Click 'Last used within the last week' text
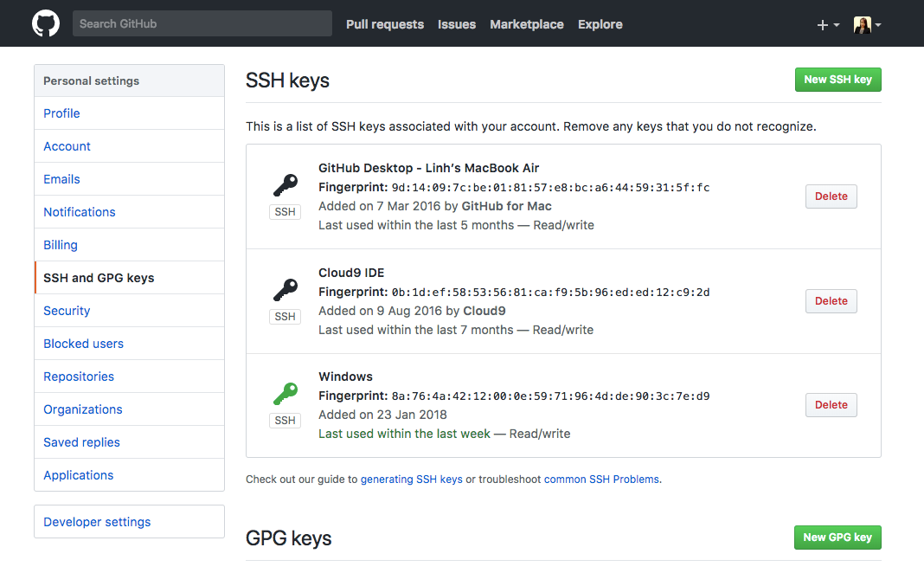This screenshot has height=573, width=924. [404, 434]
